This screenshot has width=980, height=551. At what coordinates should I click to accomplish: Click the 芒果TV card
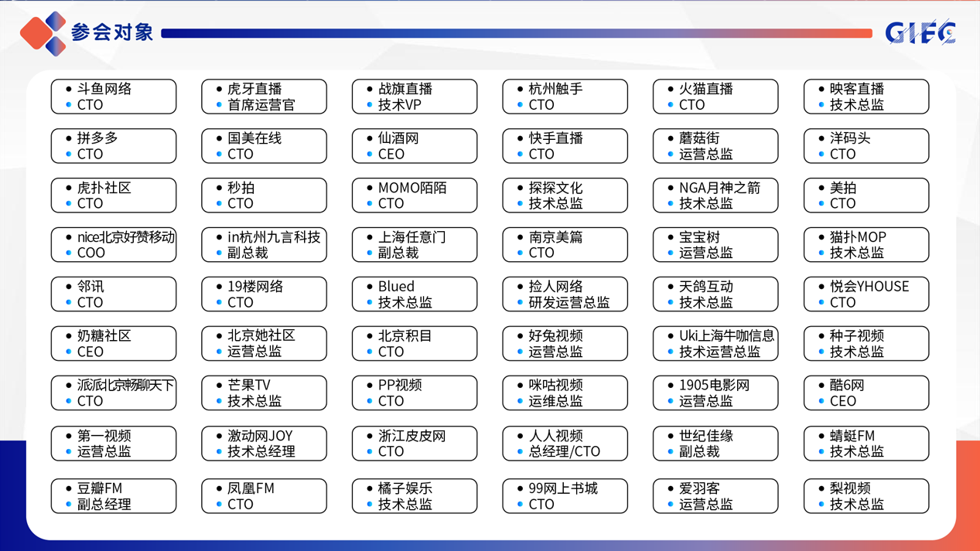click(264, 393)
